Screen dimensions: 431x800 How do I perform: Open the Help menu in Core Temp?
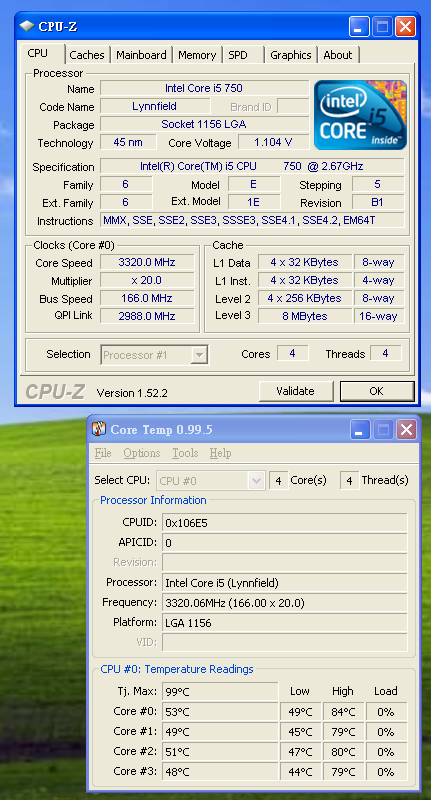(x=220, y=453)
